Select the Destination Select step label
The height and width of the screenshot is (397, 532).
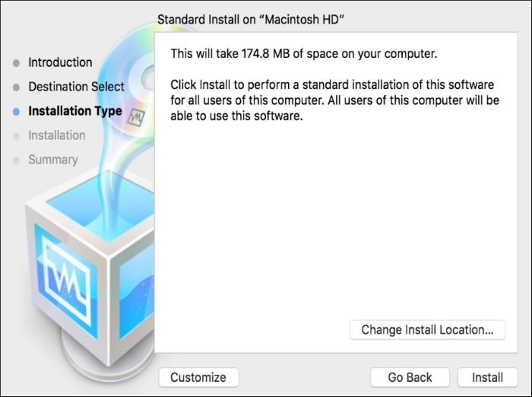pos(76,87)
